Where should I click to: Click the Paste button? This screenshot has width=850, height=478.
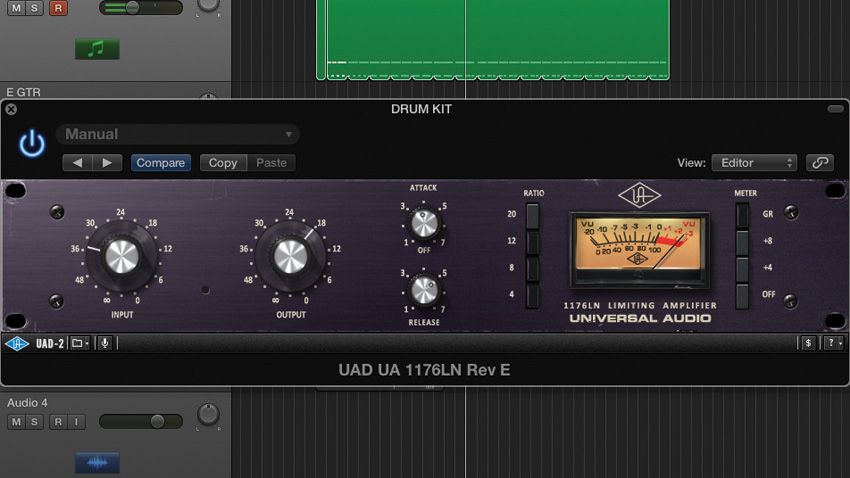coord(271,163)
